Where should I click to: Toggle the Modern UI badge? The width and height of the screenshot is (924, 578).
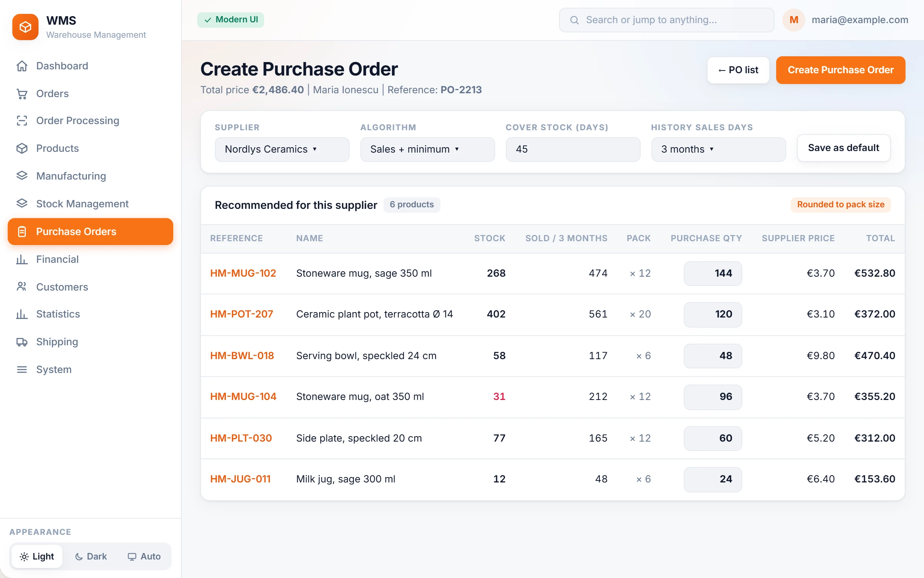point(231,20)
